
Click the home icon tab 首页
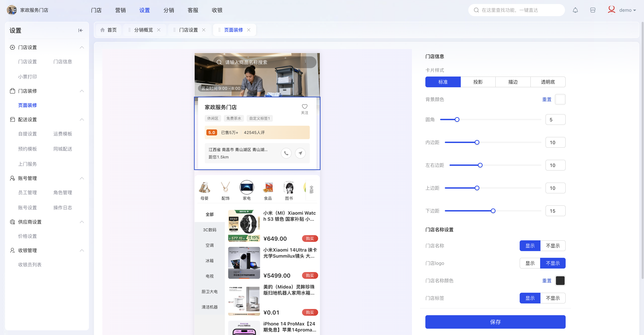109,30
